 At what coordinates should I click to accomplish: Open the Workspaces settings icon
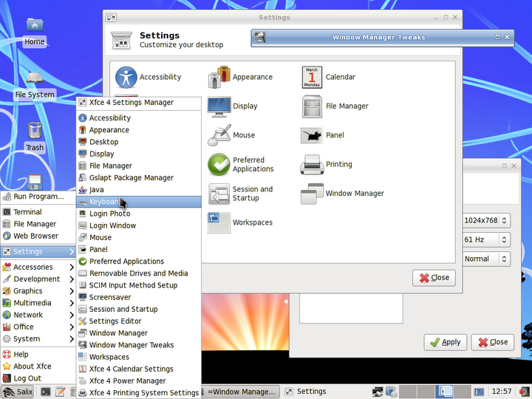tap(219, 222)
